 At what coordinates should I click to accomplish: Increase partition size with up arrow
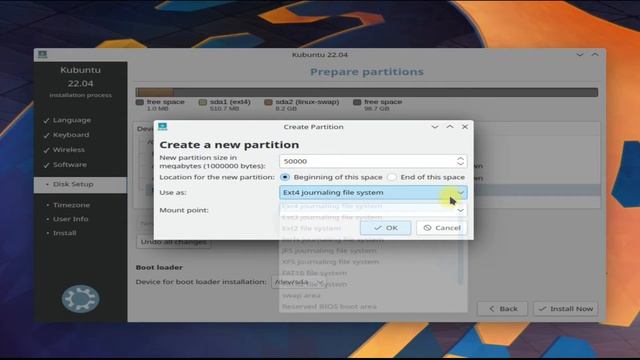pyautogui.click(x=460, y=158)
